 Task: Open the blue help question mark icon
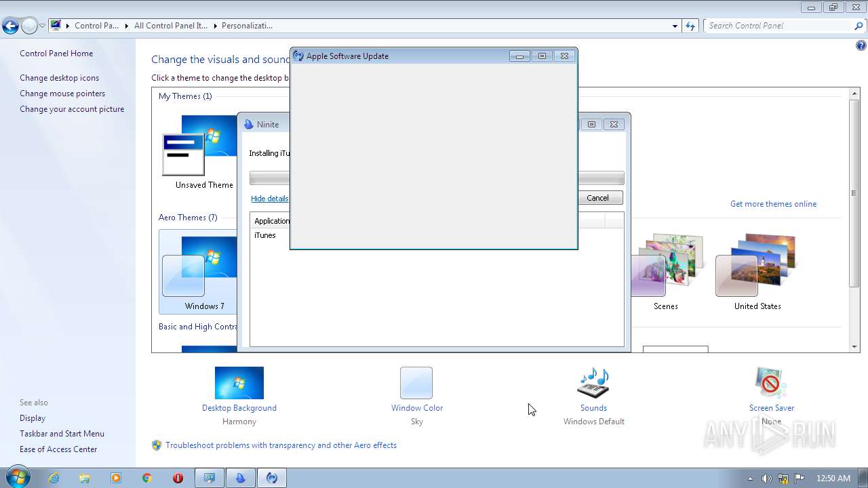861,46
